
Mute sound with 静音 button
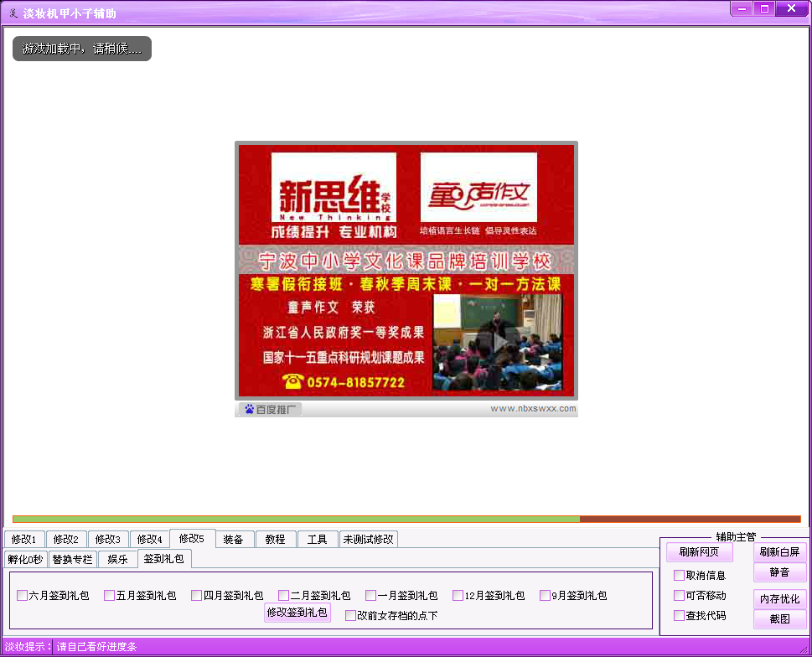click(x=779, y=572)
